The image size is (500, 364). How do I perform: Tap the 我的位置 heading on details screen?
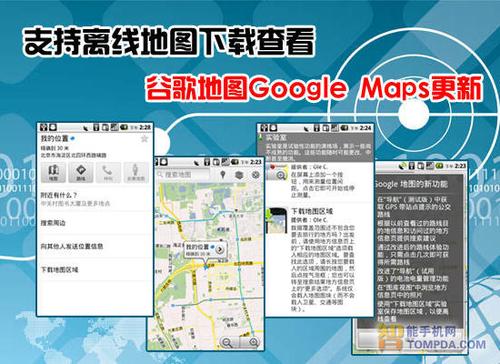[54, 138]
